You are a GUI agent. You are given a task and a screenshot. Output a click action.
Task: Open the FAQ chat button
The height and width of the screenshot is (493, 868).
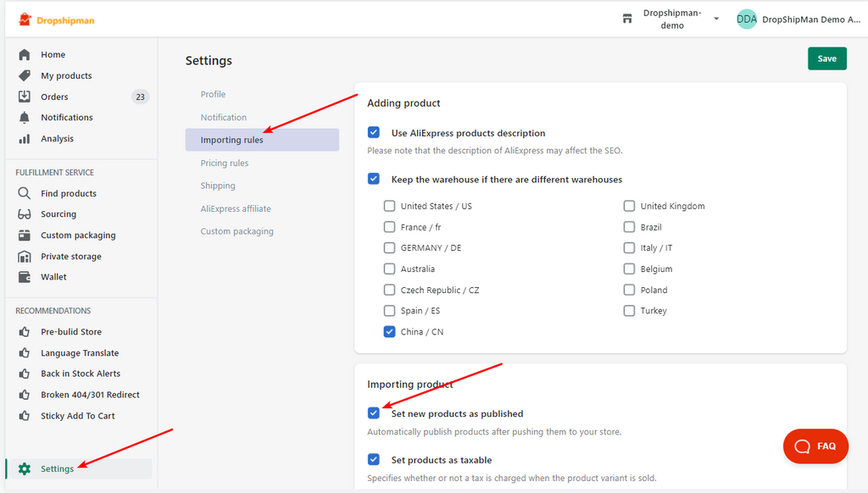[x=815, y=446]
